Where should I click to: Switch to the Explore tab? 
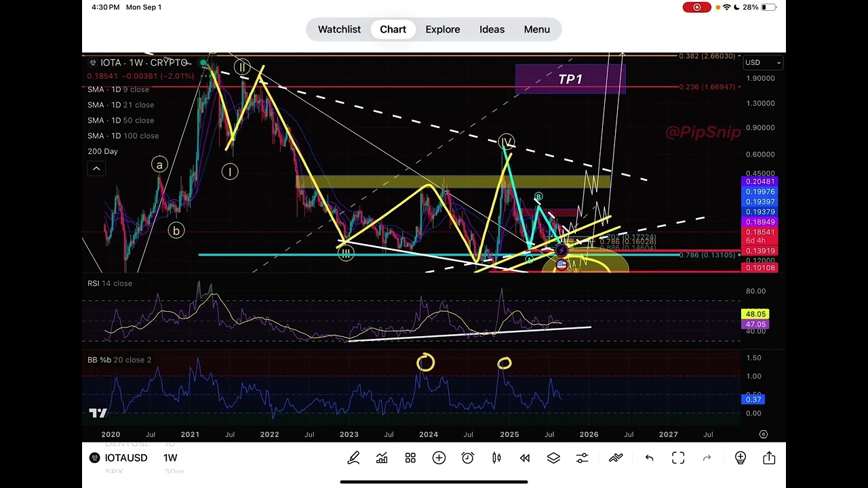[x=443, y=29]
